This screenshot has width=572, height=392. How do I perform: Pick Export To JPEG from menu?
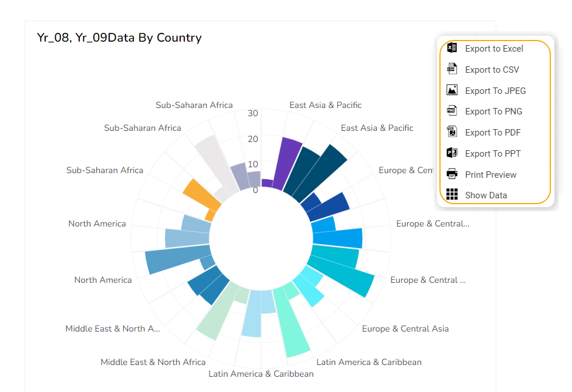pyautogui.click(x=495, y=91)
